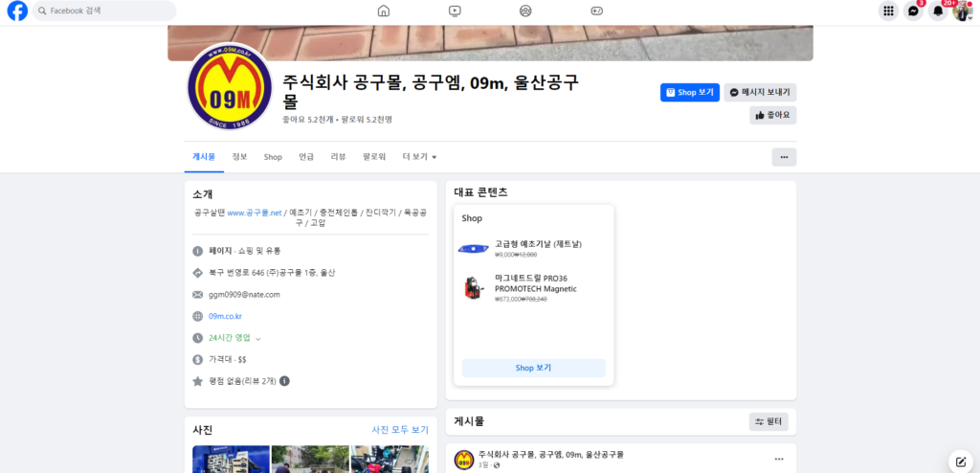The width and height of the screenshot is (980, 473).
Task: Select the Shop tab
Action: coord(273,157)
